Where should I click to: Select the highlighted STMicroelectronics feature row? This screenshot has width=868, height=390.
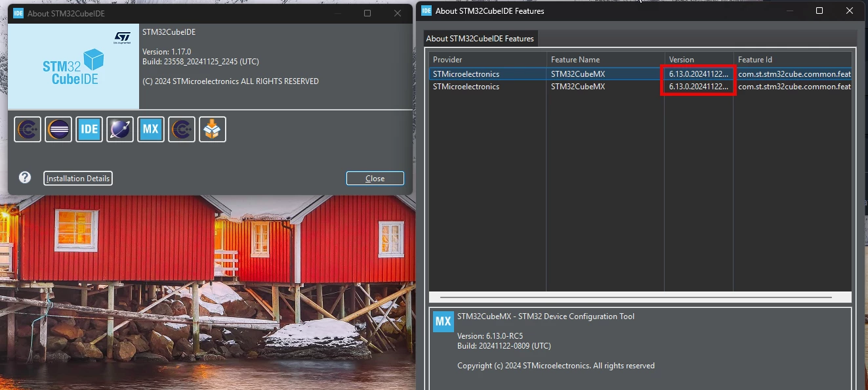pyautogui.click(x=640, y=74)
